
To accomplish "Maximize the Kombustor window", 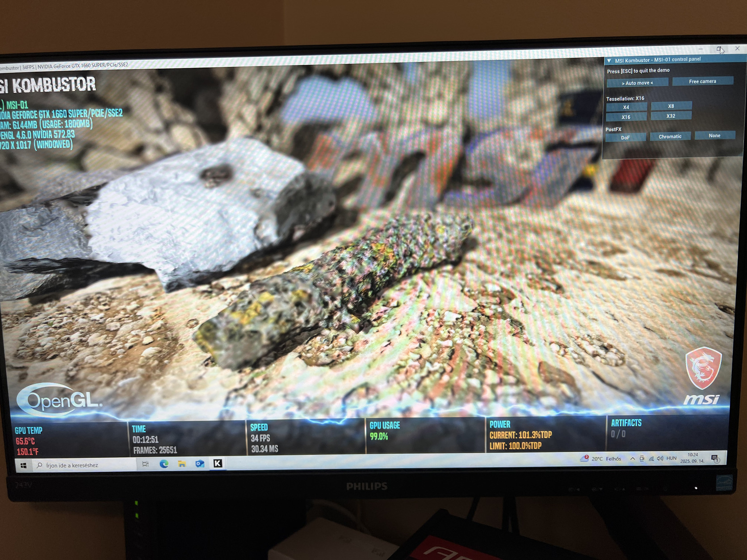I will (x=719, y=49).
